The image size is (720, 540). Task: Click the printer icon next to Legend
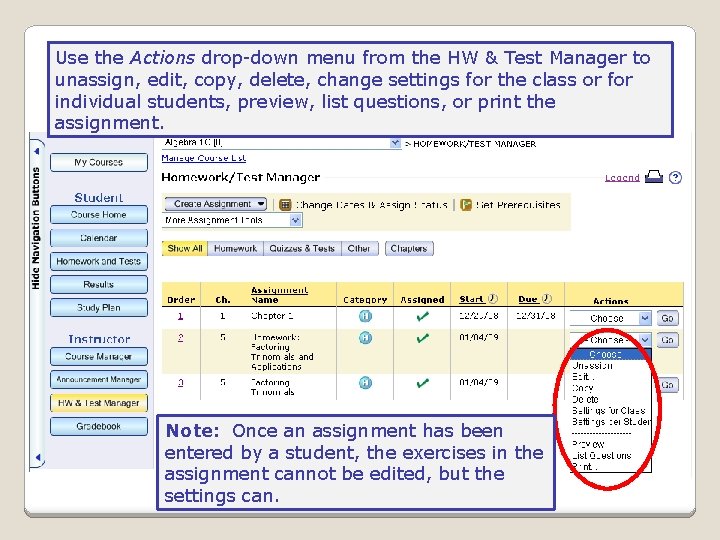click(x=654, y=177)
